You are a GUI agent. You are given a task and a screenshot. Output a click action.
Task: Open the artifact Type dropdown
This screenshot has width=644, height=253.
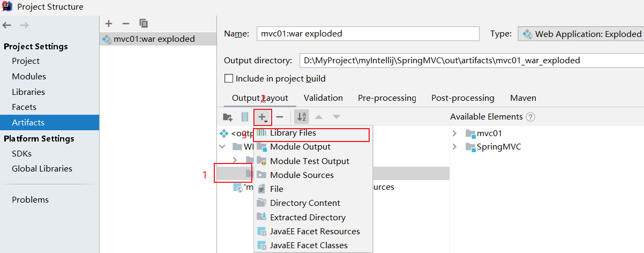coord(581,34)
